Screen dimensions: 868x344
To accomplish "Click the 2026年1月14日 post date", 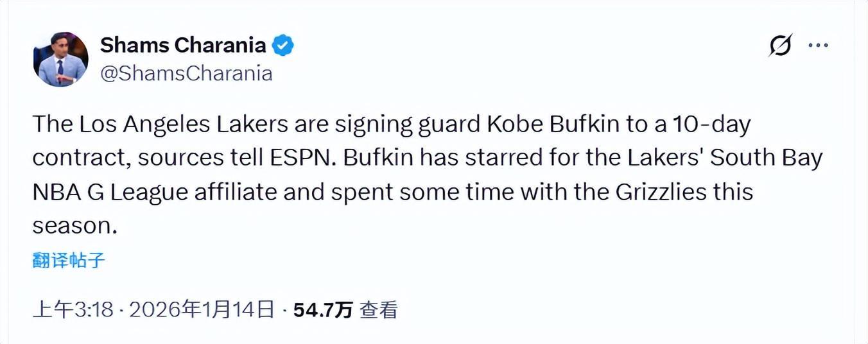I will click(x=202, y=311).
